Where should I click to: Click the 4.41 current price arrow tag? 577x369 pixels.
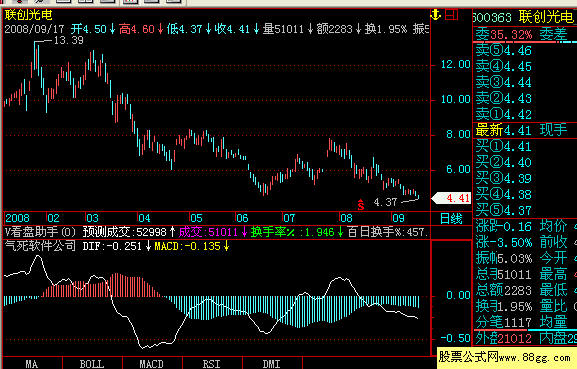[451, 198]
